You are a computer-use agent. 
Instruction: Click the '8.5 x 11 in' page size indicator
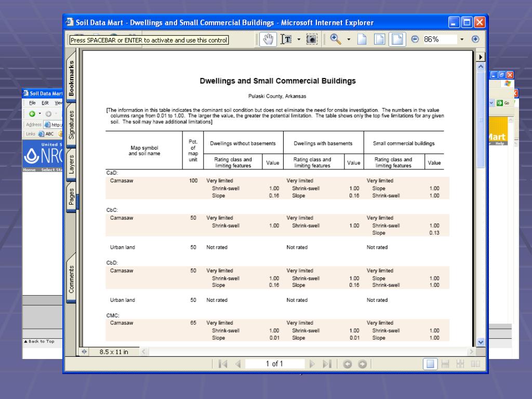[x=114, y=352]
